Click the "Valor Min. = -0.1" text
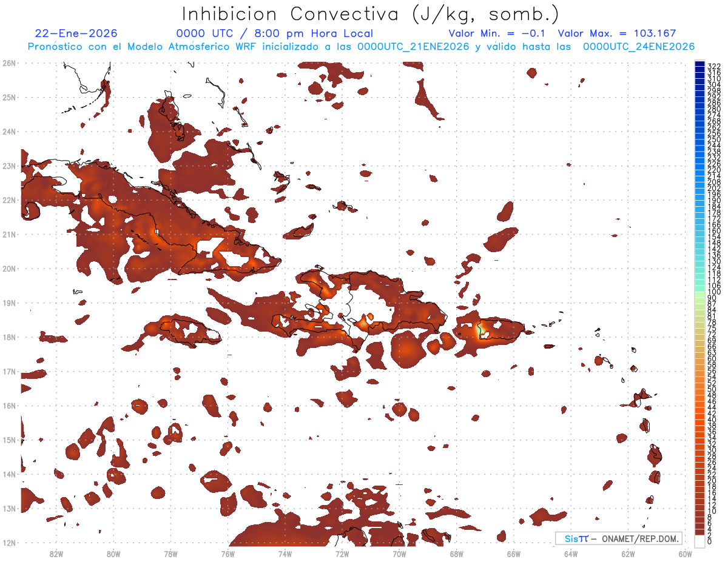728x562 pixels. [x=498, y=33]
